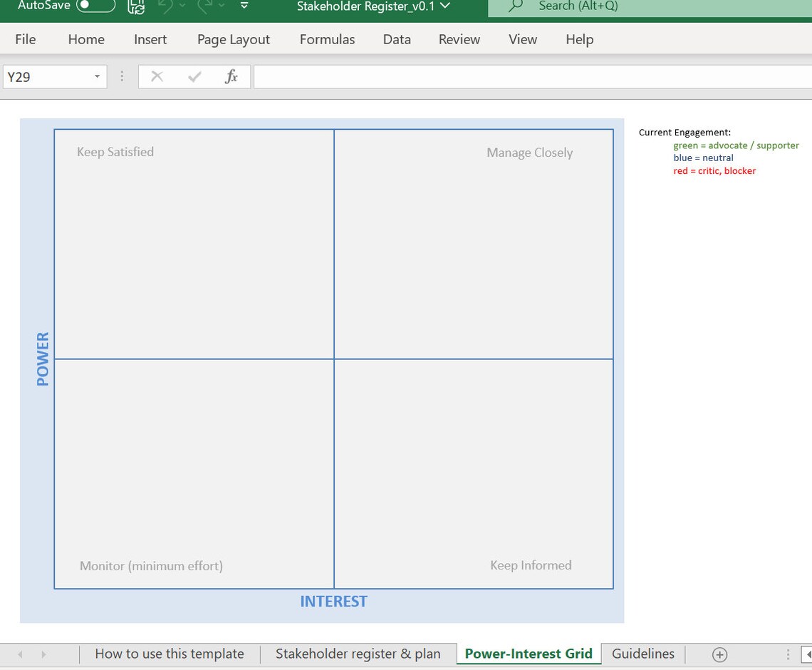Open the filename chevron next to Stakeholder Register_v0.1
The image size is (812, 670).
coord(447,6)
